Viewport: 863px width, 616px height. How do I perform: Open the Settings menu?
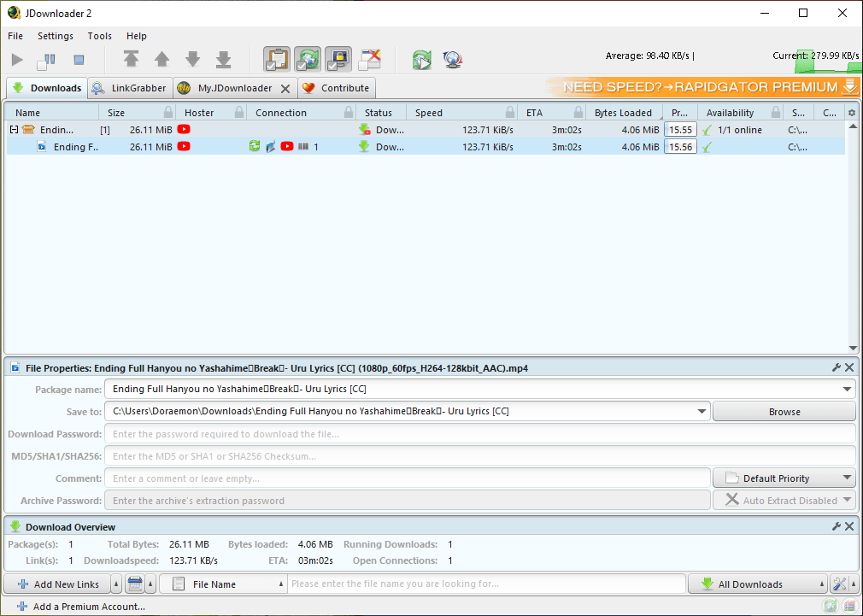click(55, 36)
